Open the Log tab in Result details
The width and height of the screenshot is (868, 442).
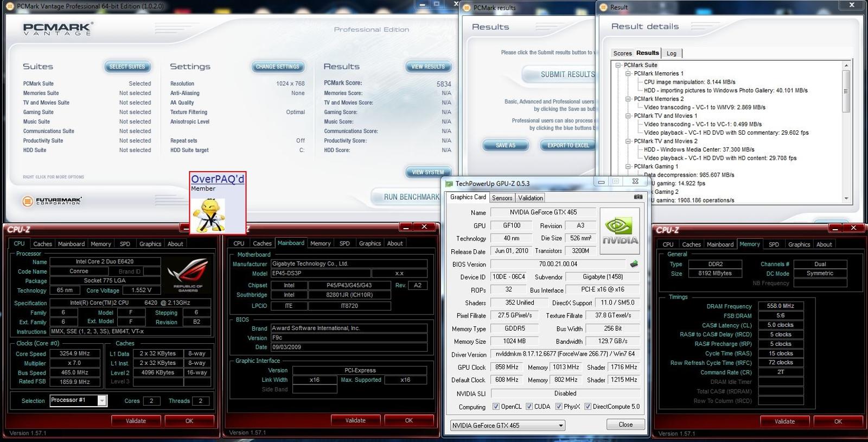tap(671, 53)
